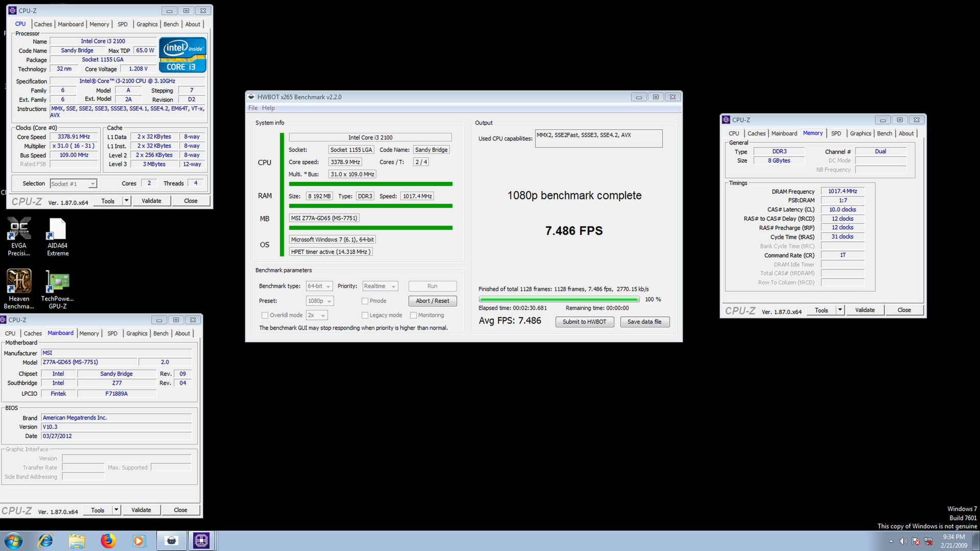Click the Intel Core i3 logo
The width and height of the screenshot is (980, 551).
click(x=183, y=55)
